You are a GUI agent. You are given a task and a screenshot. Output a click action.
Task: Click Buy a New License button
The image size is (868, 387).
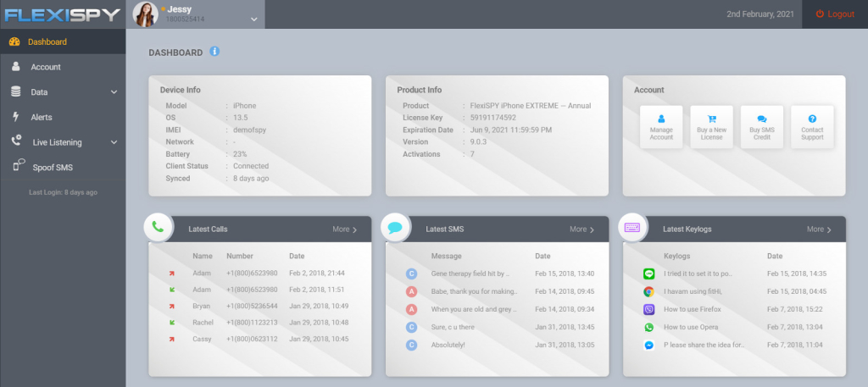click(711, 127)
